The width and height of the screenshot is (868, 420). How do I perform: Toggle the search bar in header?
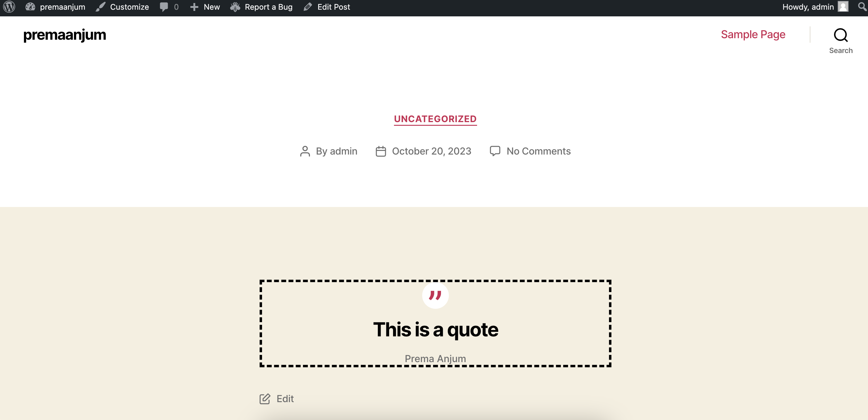tap(840, 35)
